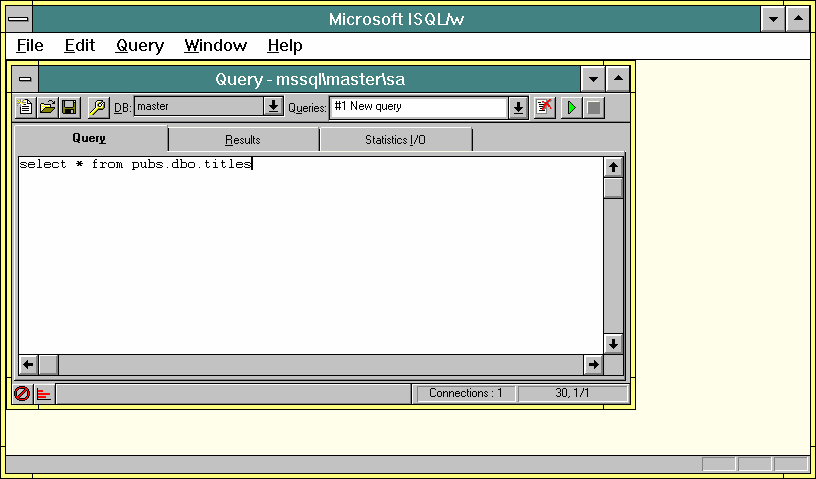
Task: Click the horizontal scrollbar left arrow
Action: pos(29,364)
